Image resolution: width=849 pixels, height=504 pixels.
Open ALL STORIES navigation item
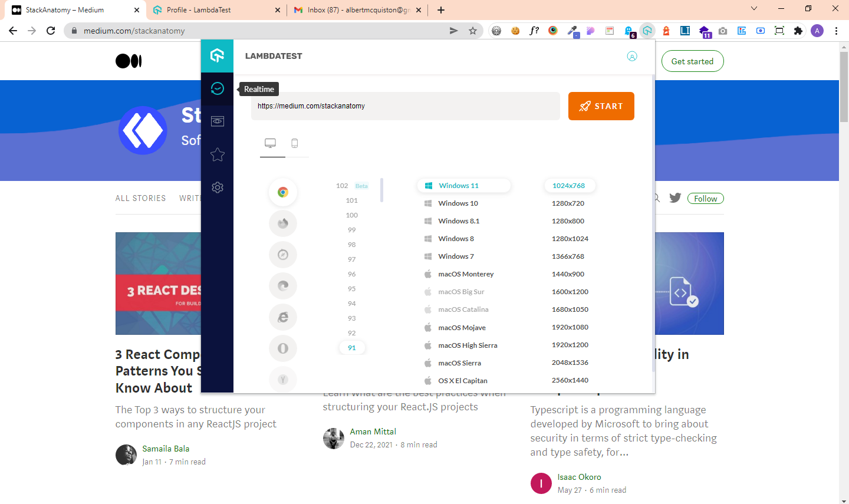(140, 198)
